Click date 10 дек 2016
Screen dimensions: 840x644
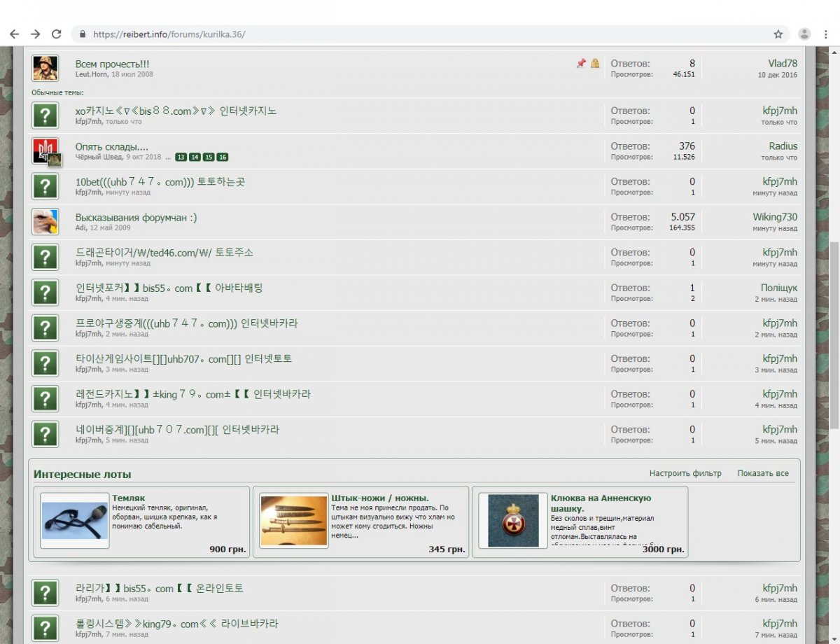[777, 74]
